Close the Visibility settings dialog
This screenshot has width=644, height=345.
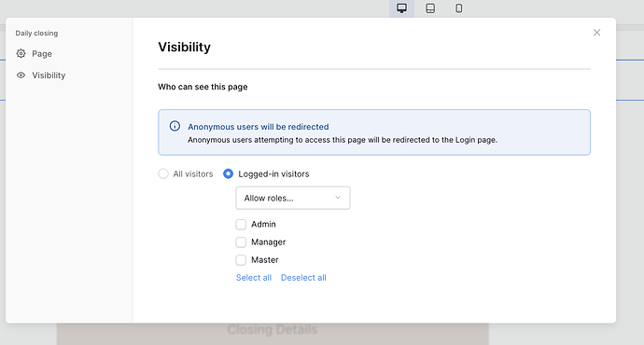[x=596, y=33]
